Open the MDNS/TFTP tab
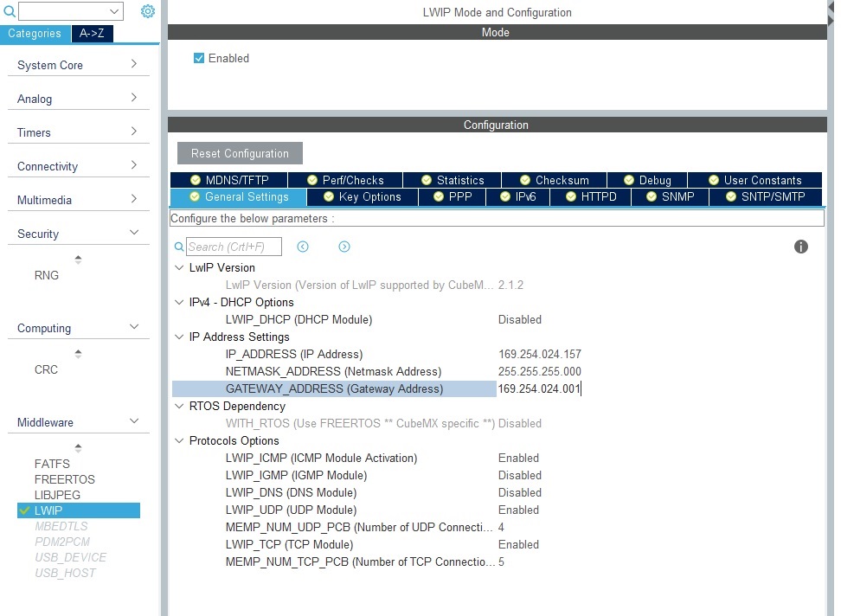This screenshot has width=841, height=616. pos(229,180)
